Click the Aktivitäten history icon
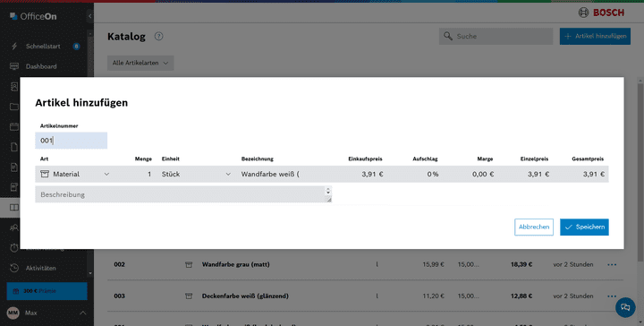Viewport: 644px width, 326px height. click(14, 268)
